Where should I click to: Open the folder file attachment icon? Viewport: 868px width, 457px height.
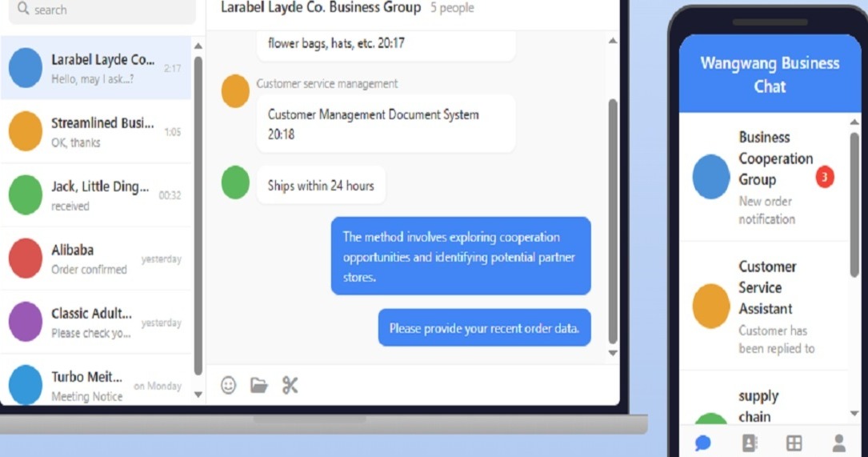(259, 385)
